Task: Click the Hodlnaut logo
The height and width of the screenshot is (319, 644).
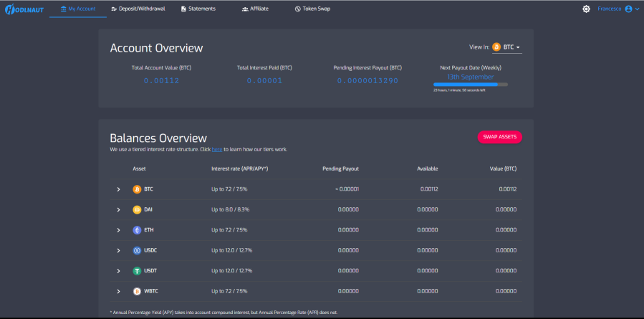Action: (24, 9)
